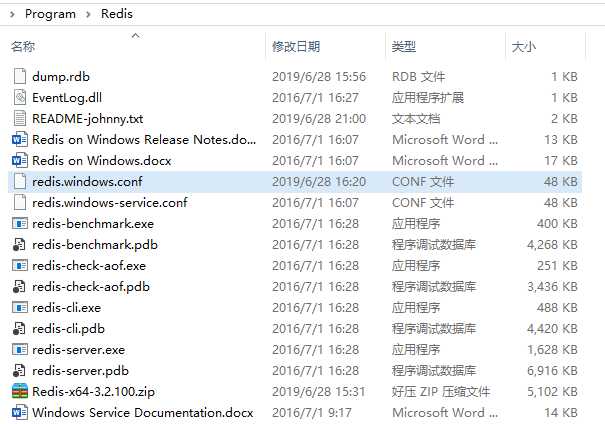The height and width of the screenshot is (424, 605).
Task: Click Word icon of Redis on Windows.docx
Action: [20, 160]
